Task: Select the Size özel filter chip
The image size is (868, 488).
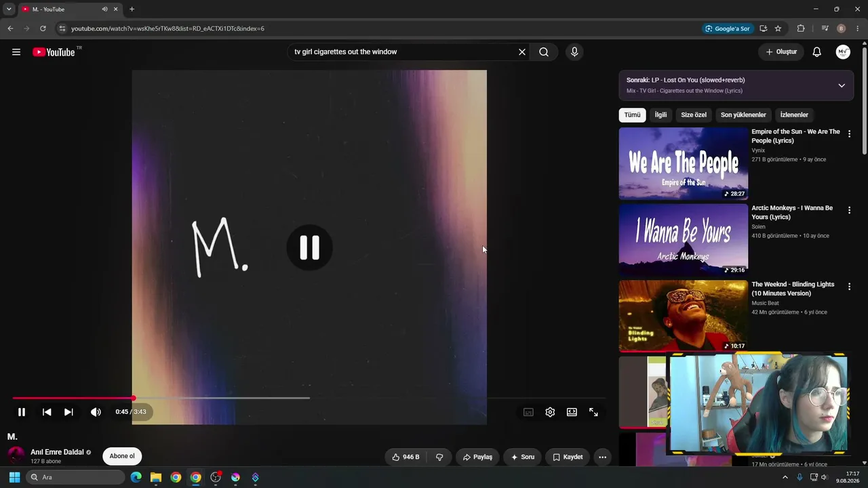Action: click(x=694, y=115)
